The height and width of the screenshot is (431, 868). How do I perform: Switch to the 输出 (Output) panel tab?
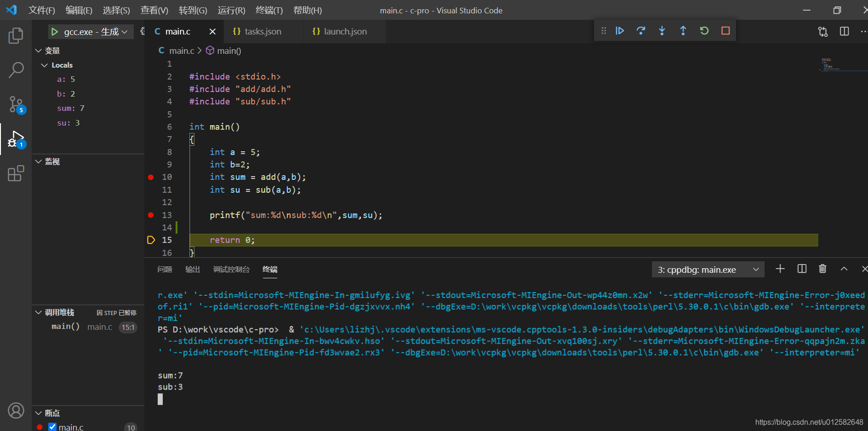193,269
